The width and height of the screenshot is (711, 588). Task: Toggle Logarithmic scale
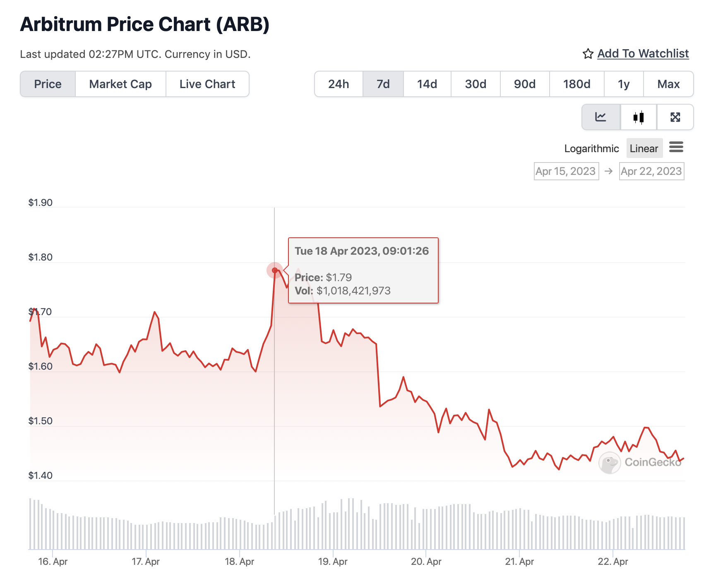[591, 148]
